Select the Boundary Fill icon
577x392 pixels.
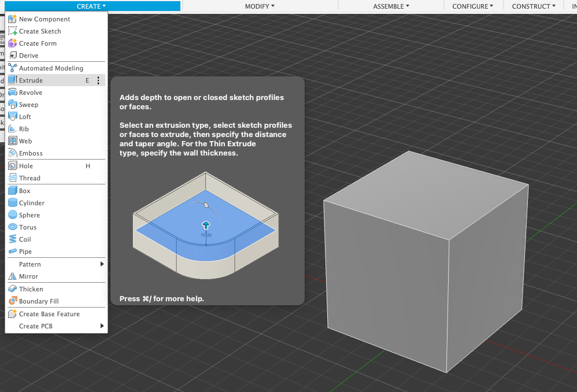tap(13, 301)
